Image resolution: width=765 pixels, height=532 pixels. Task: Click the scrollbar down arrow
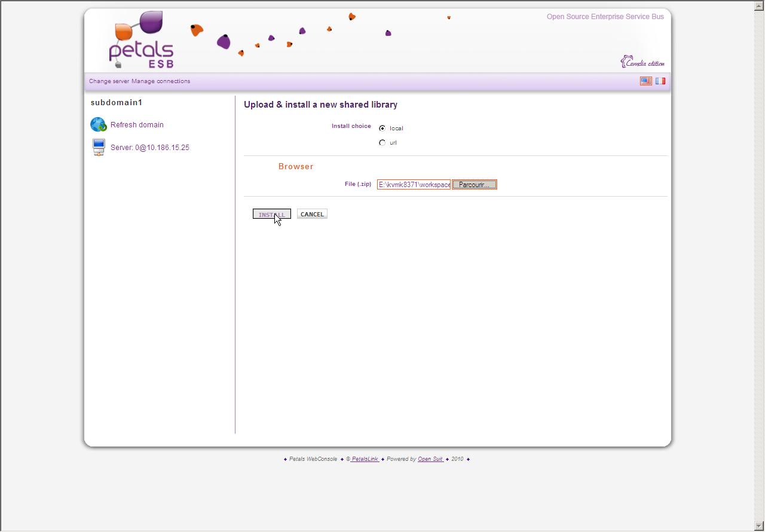point(760,526)
